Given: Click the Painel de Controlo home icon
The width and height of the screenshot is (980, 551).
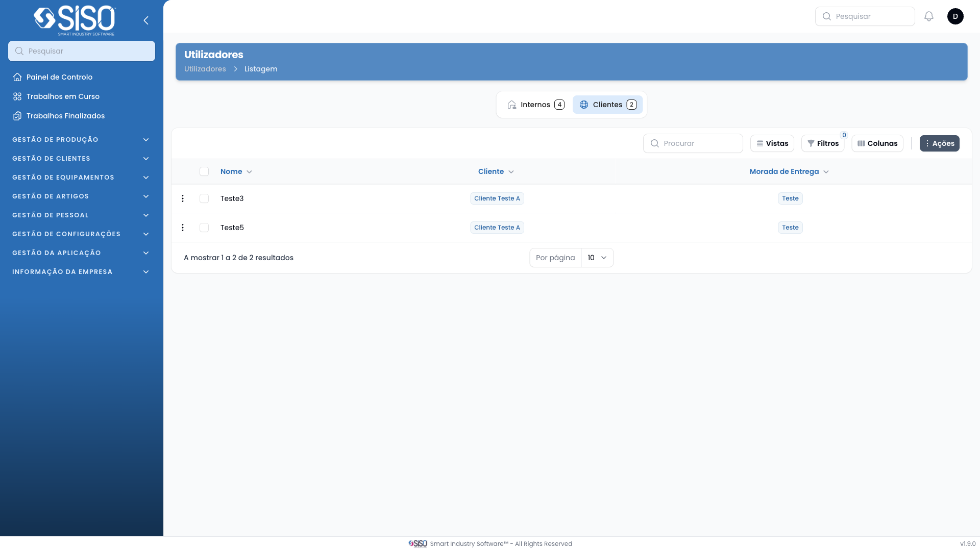Looking at the screenshot, I should click(x=17, y=77).
